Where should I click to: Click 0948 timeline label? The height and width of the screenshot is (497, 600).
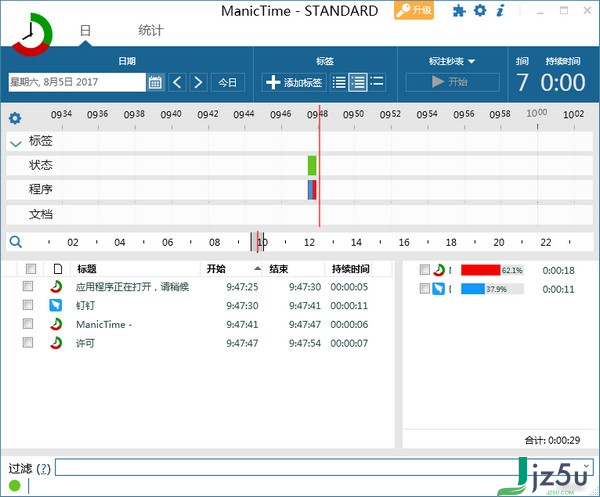tap(318, 114)
